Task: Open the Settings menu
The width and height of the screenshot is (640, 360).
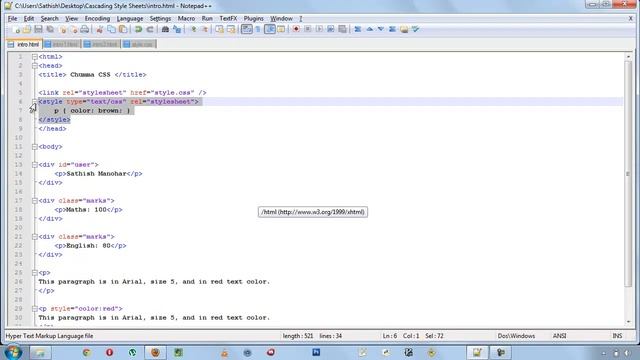Action: click(160, 18)
